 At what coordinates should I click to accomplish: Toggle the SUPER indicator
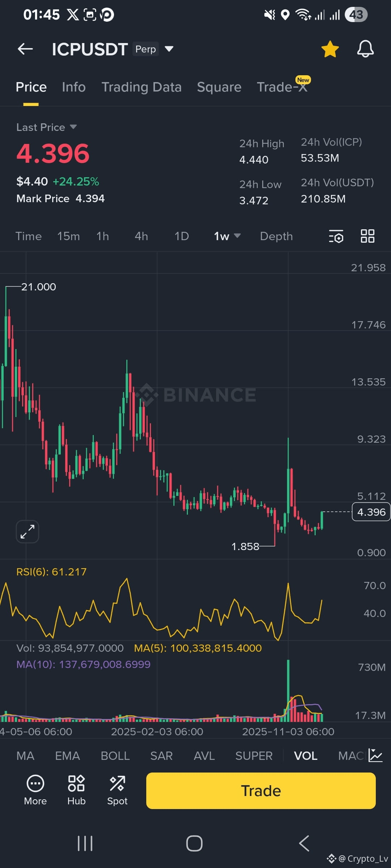[x=254, y=756]
